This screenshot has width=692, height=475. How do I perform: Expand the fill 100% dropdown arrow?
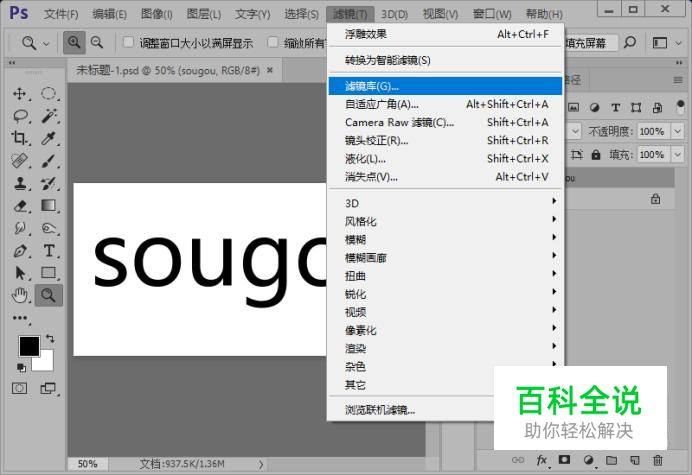coord(677,155)
